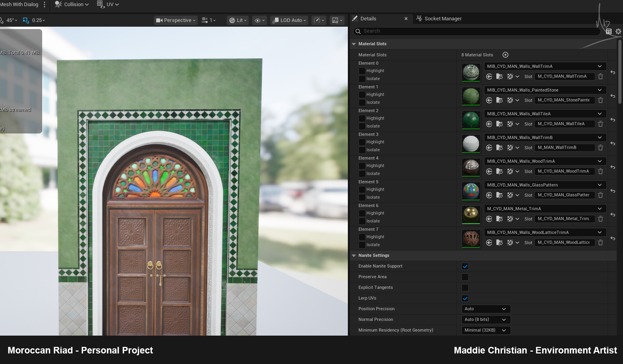Screen dimensions: 623x364
Task: Open the property matrix table view icon
Action: tap(609, 31)
